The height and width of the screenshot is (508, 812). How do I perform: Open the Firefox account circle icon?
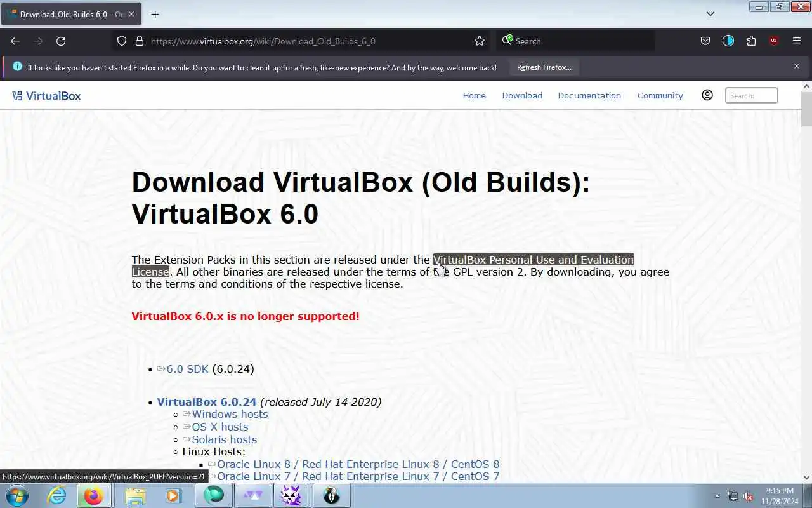pos(728,41)
